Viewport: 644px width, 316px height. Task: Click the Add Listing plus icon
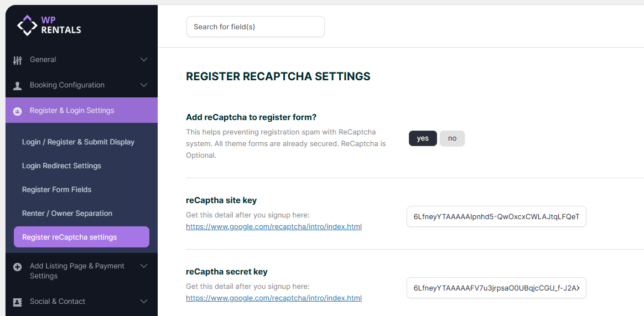click(18, 267)
